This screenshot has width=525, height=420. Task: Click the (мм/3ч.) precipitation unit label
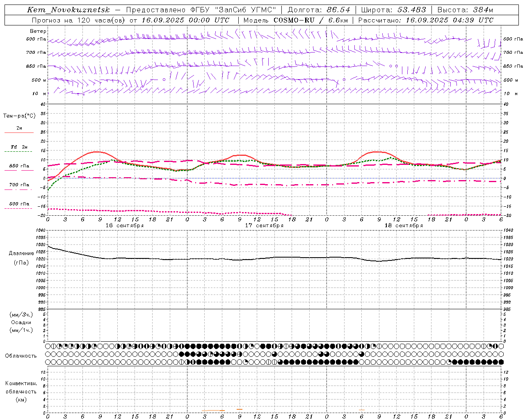pyautogui.click(x=21, y=315)
